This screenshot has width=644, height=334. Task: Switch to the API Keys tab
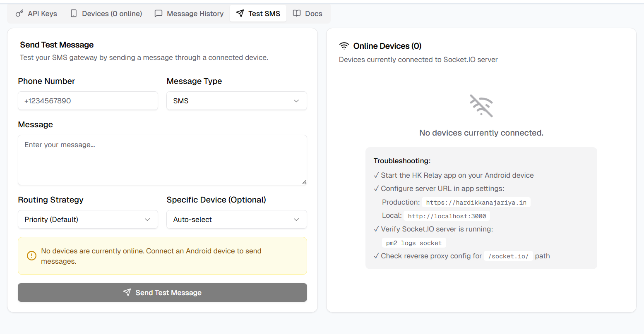[36, 14]
